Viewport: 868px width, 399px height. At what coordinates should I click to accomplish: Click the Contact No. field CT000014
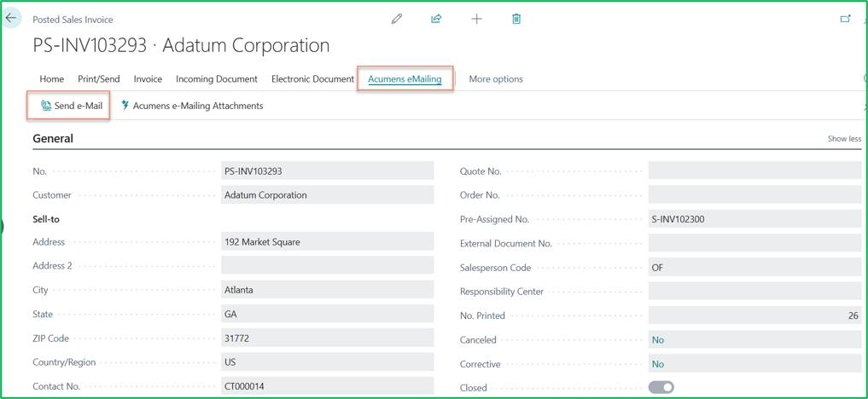(327, 386)
